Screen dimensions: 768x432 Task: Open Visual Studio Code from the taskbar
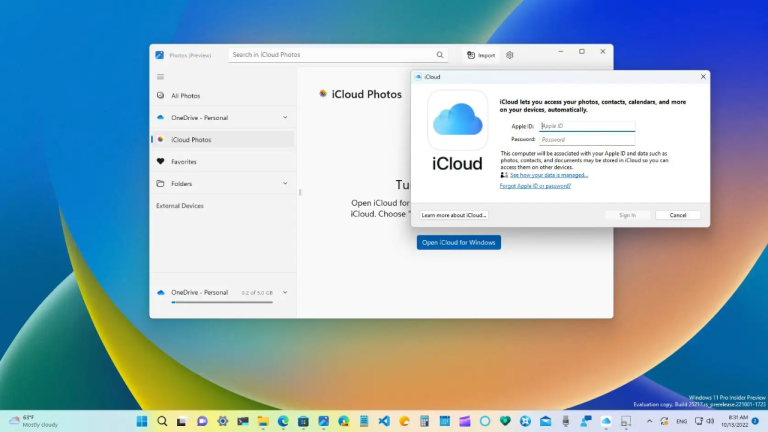[x=384, y=421]
